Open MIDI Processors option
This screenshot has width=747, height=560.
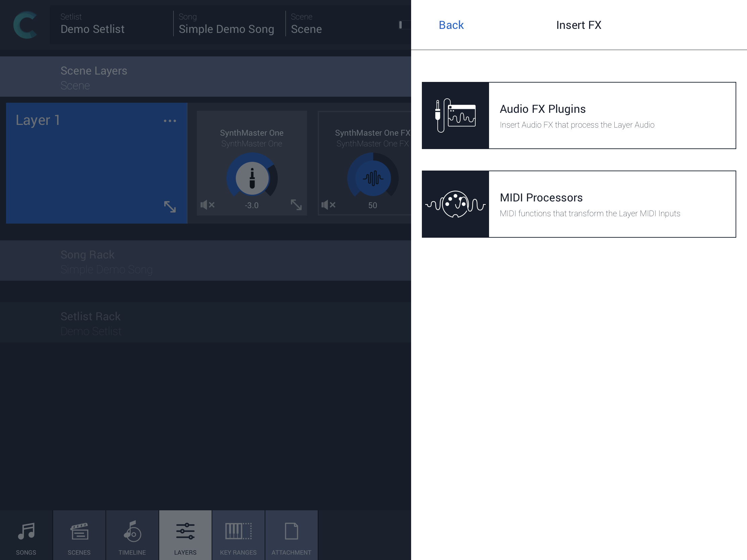click(x=578, y=204)
